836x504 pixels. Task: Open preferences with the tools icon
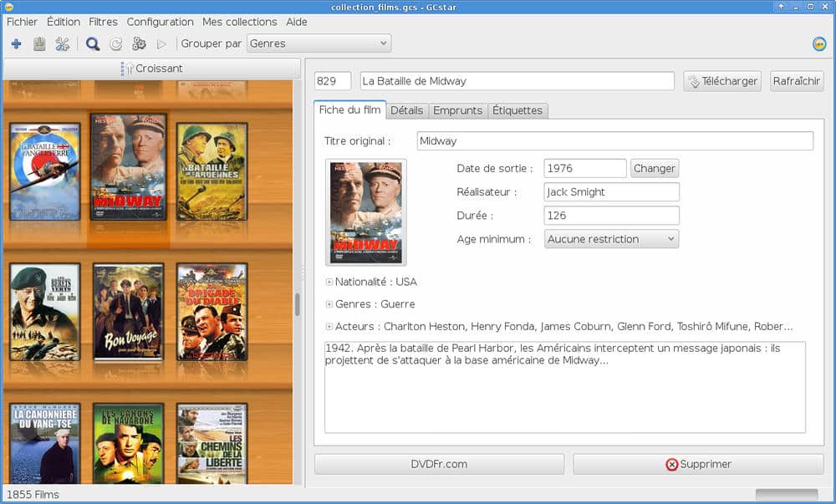click(63, 43)
